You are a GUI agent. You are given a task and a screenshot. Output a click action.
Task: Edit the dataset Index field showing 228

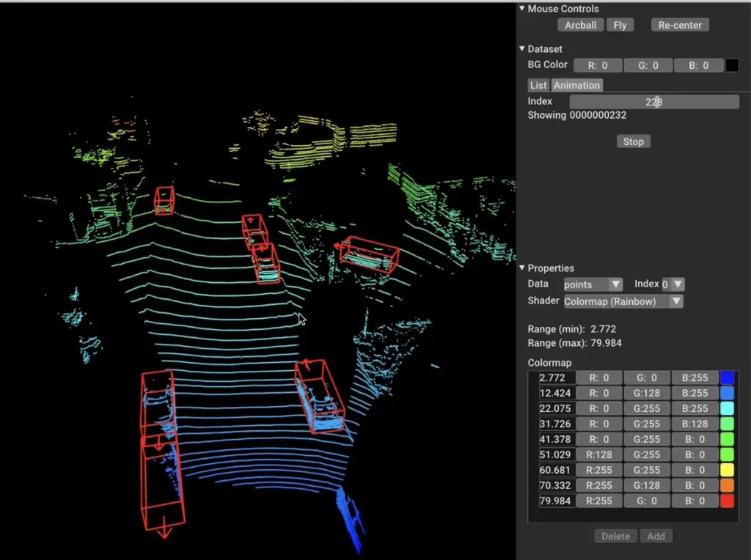pos(653,101)
